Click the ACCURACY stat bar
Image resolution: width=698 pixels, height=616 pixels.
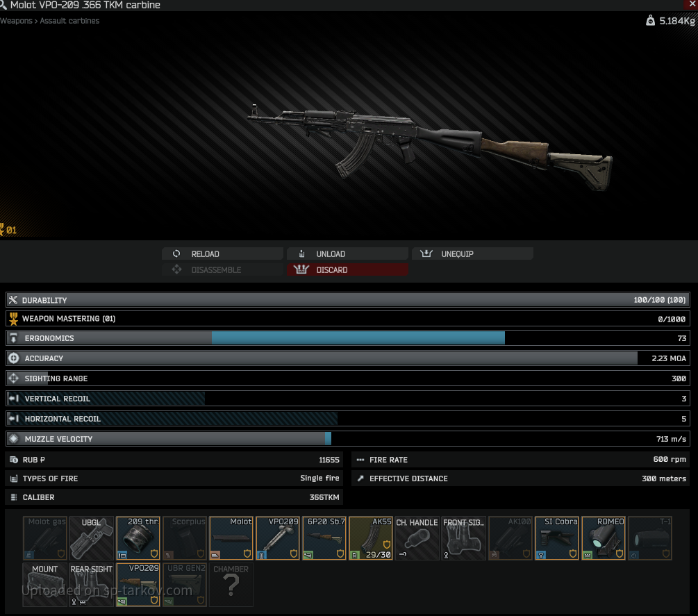pyautogui.click(x=348, y=358)
